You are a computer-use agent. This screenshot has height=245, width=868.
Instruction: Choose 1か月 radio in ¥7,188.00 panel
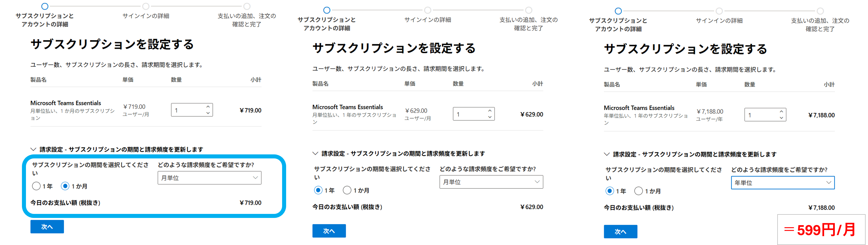coord(639,191)
